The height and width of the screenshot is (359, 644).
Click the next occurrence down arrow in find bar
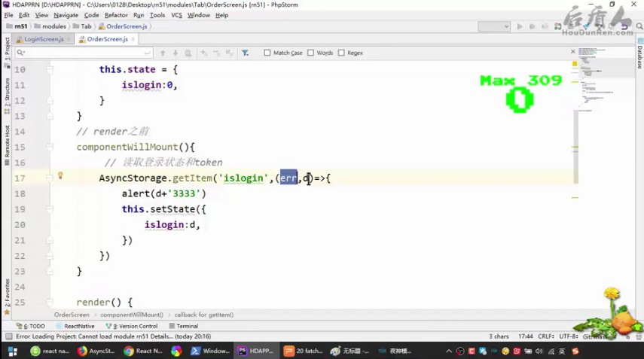pyautogui.click(x=175, y=53)
